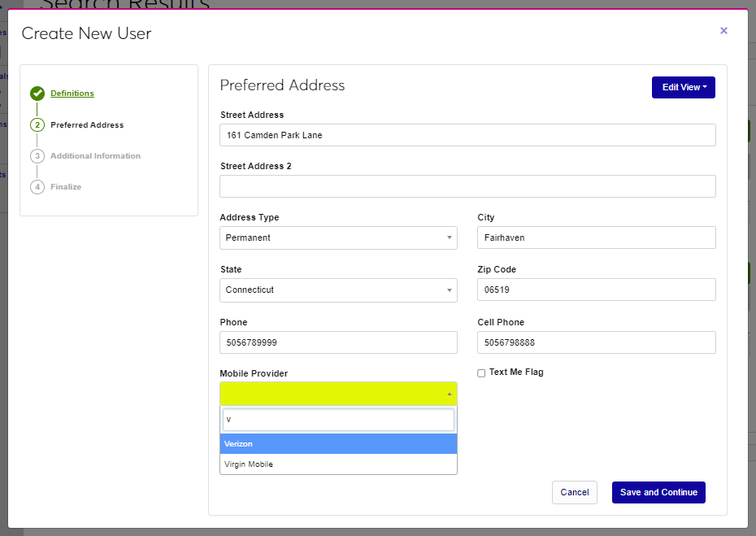Collapse the Mobile Provider dropdown
The height and width of the screenshot is (536, 756).
click(338, 394)
